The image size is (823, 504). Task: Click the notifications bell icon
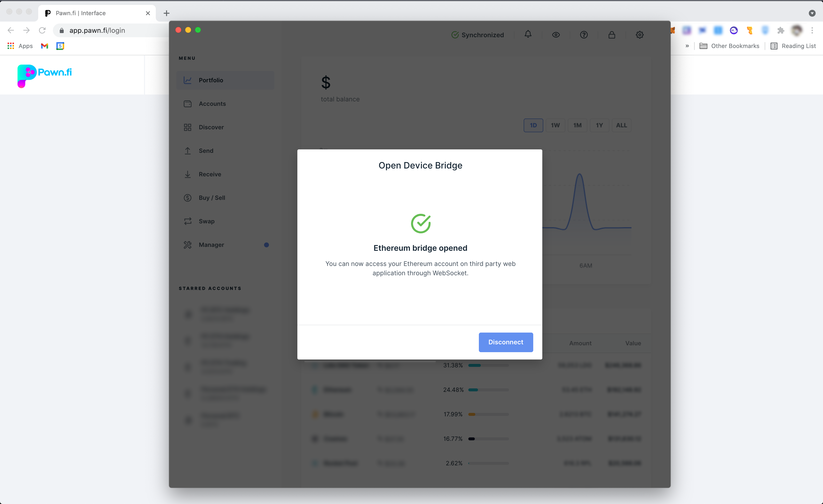tap(528, 34)
